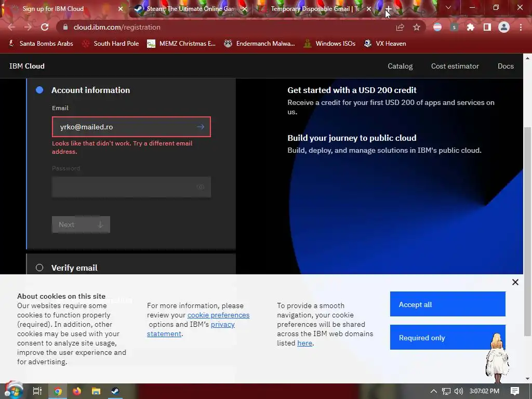Close the Sign up for IBM Cloud tab
The width and height of the screenshot is (532, 399).
(x=121, y=9)
